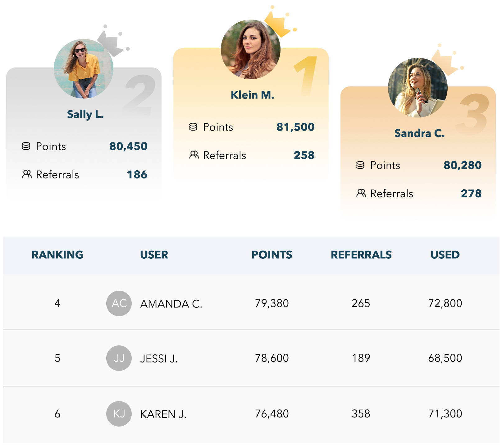The width and height of the screenshot is (502, 448).
Task: Sort table by REFERRALS column header
Action: 361,255
